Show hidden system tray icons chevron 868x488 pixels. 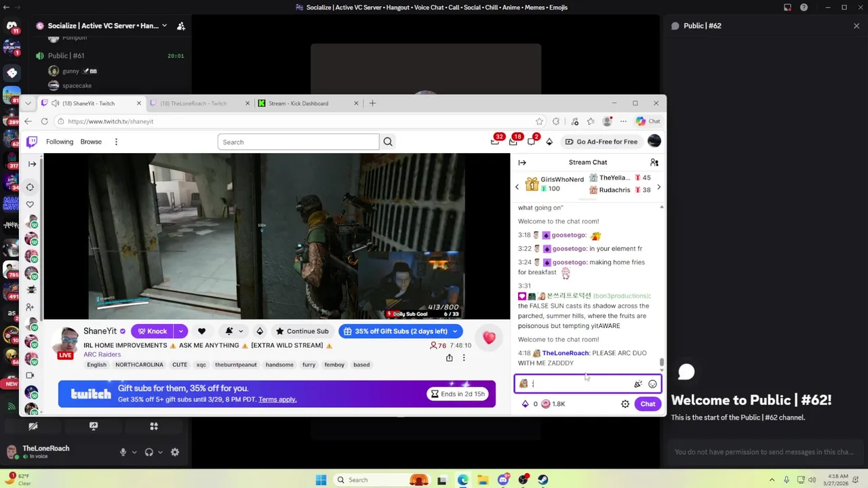771,480
